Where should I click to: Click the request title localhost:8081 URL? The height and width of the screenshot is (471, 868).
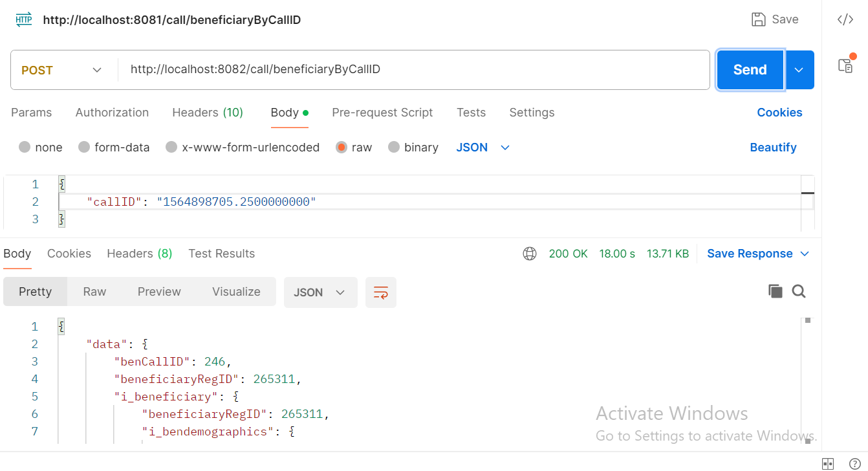coord(172,20)
